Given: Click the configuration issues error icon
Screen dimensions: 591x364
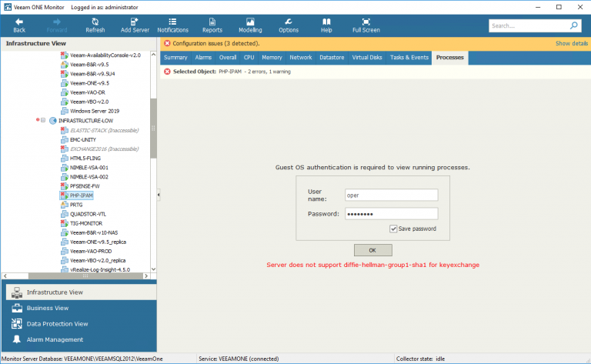Looking at the screenshot, I should click(x=167, y=43).
